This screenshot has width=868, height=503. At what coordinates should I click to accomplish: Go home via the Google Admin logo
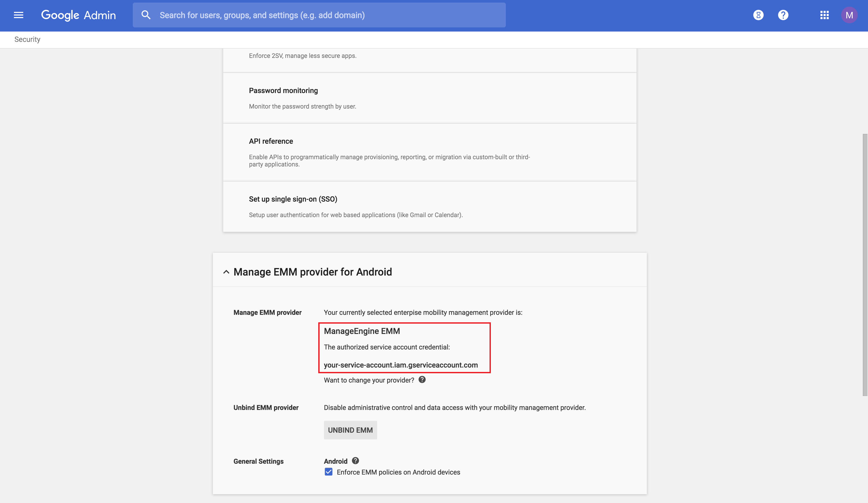[79, 15]
